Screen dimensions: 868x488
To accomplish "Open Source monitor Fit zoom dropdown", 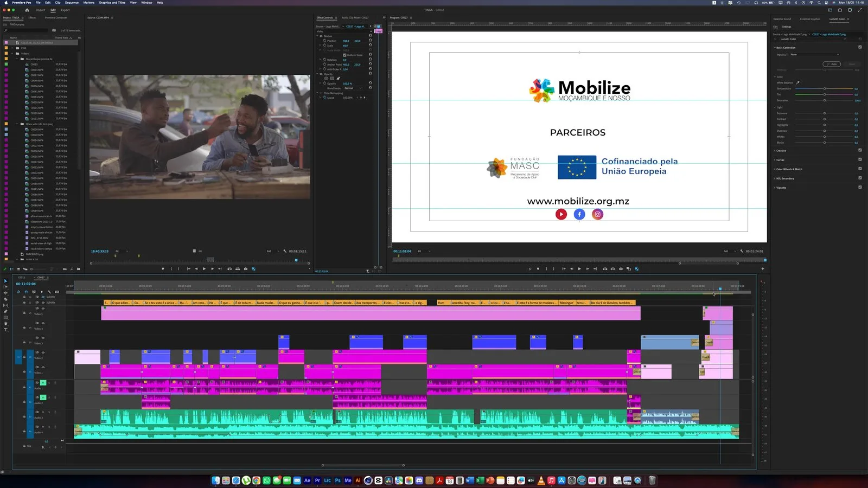I will pyautogui.click(x=122, y=251).
